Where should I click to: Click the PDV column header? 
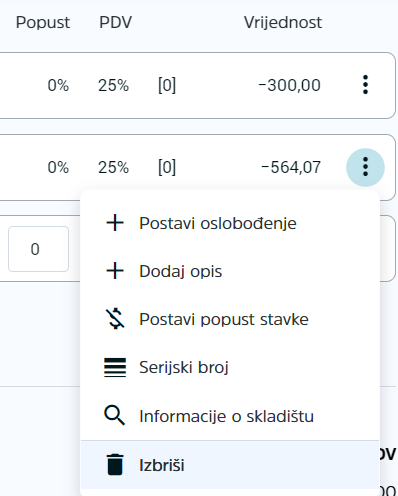115,23
